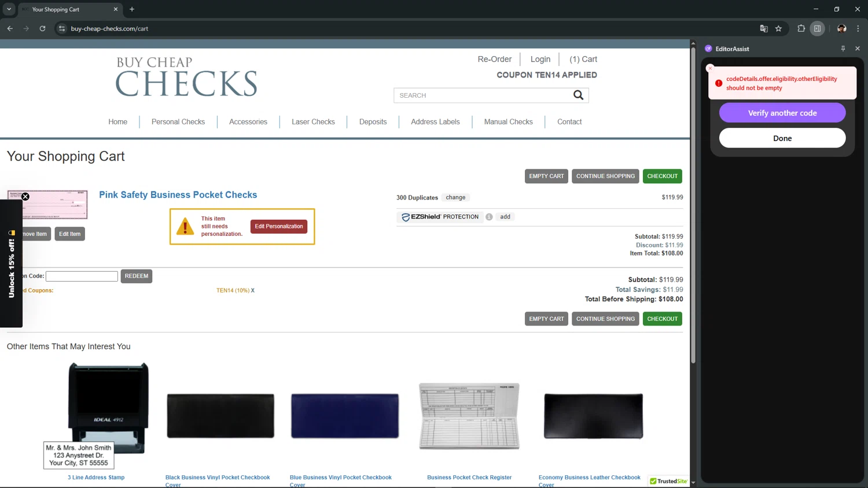868x488 pixels.
Task: Open the Address Labels menu
Action: coord(435,122)
